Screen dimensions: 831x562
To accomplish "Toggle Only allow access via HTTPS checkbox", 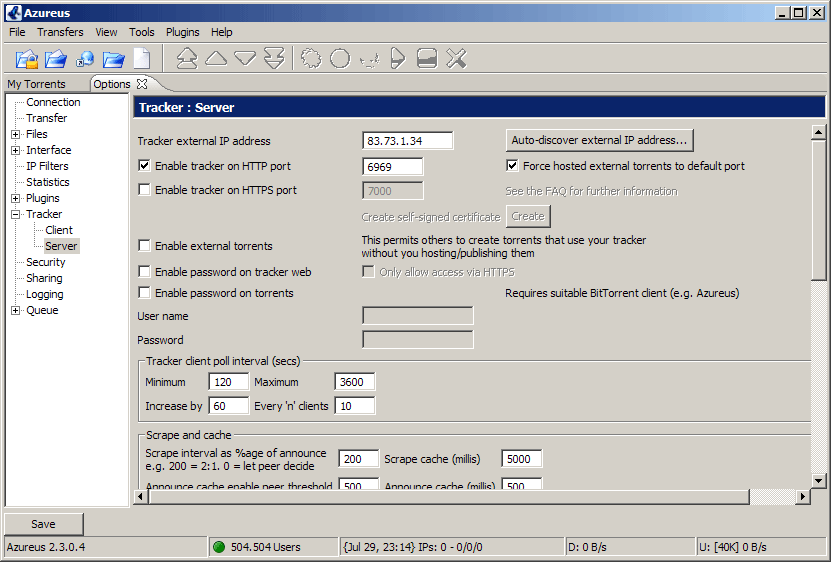I will pos(368,271).
